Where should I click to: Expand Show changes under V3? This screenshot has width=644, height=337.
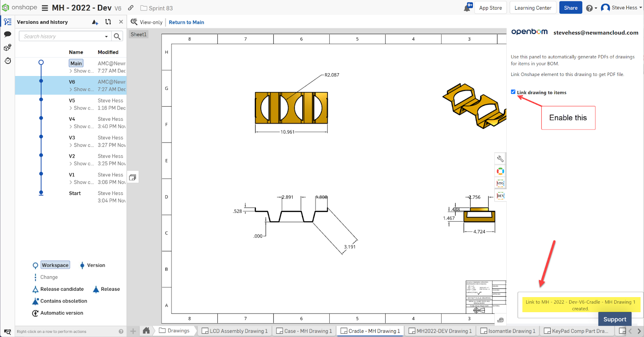[x=81, y=145]
